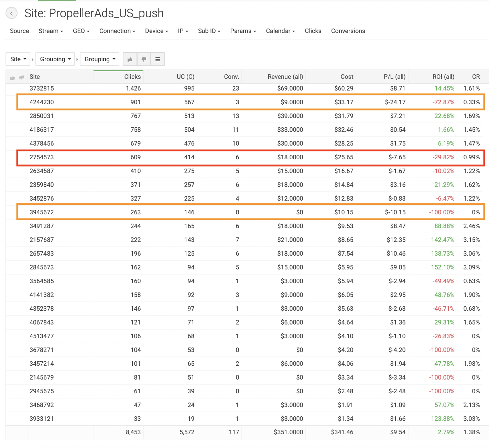Select site 4186317
This screenshot has height=448, width=489.
pyautogui.click(x=42, y=130)
